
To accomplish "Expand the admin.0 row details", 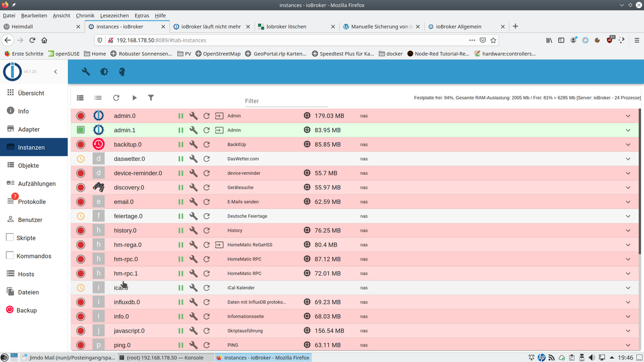I will point(628,116).
